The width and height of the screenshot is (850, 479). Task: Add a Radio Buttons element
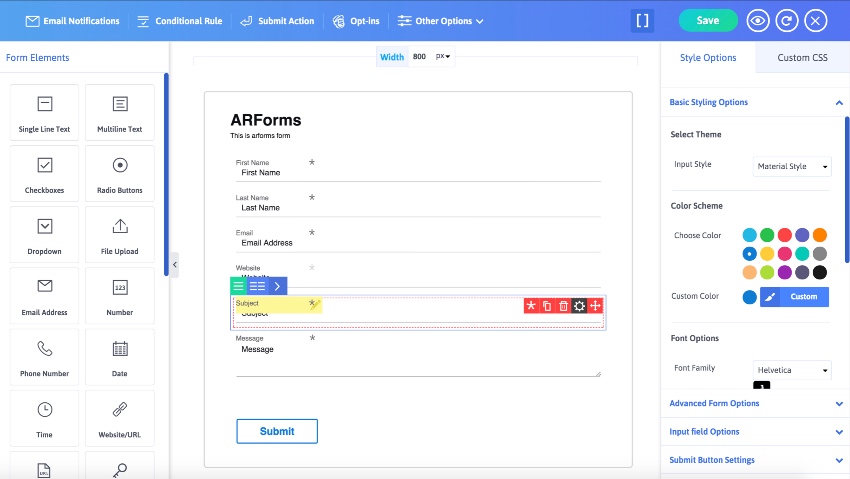120,174
